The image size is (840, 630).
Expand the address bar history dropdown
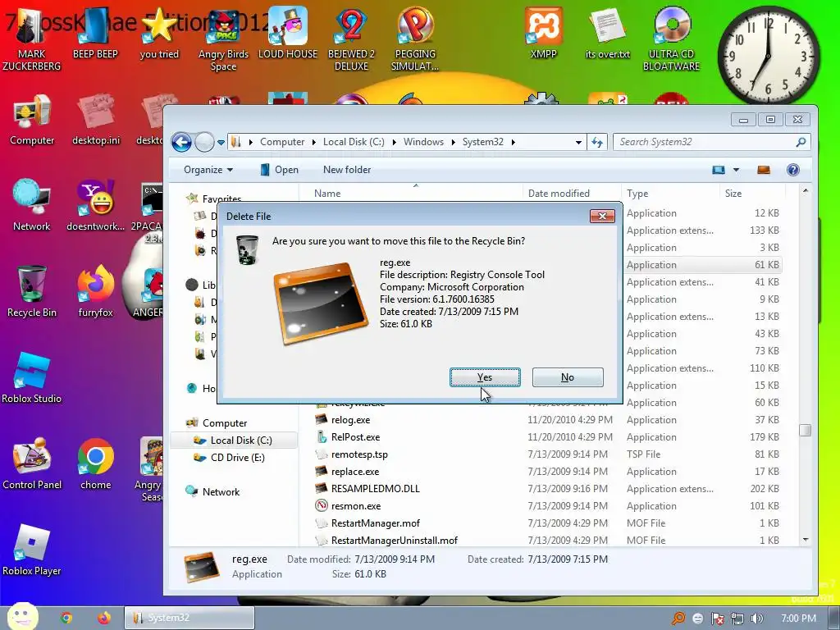pyautogui.click(x=578, y=143)
